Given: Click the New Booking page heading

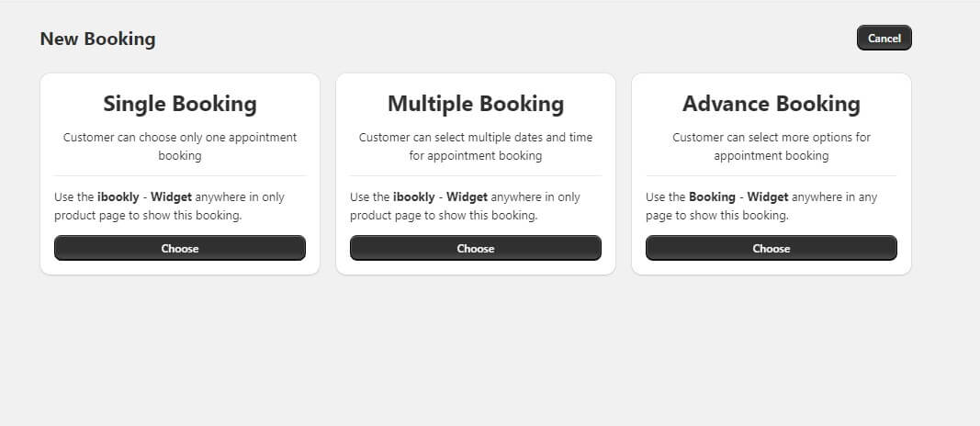Looking at the screenshot, I should (98, 39).
